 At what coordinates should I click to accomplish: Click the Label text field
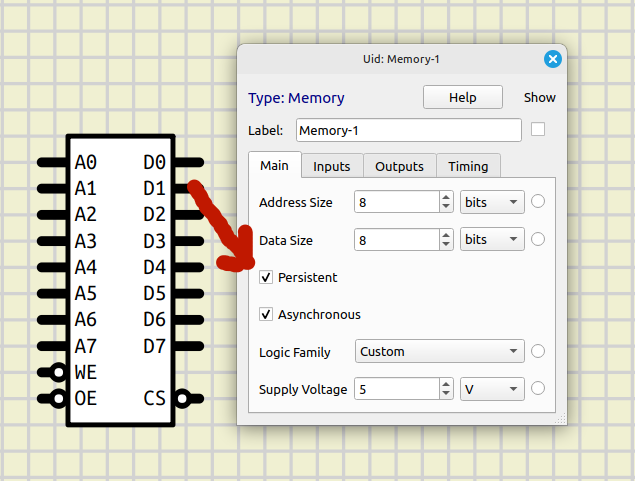[x=408, y=130]
